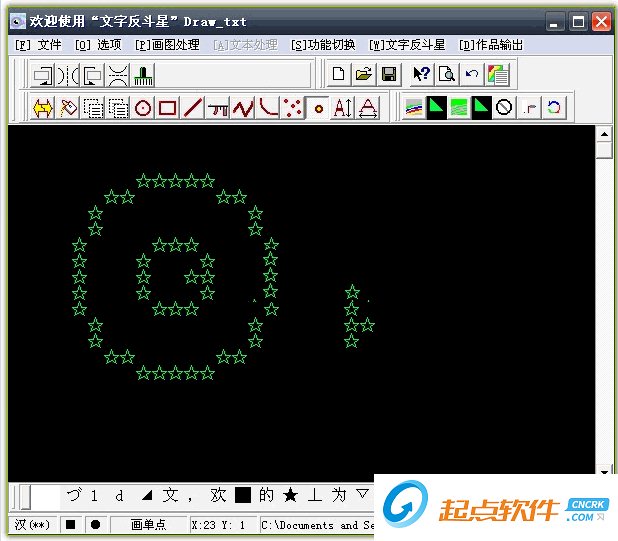Open the [O] 选项 menu

coord(98,45)
